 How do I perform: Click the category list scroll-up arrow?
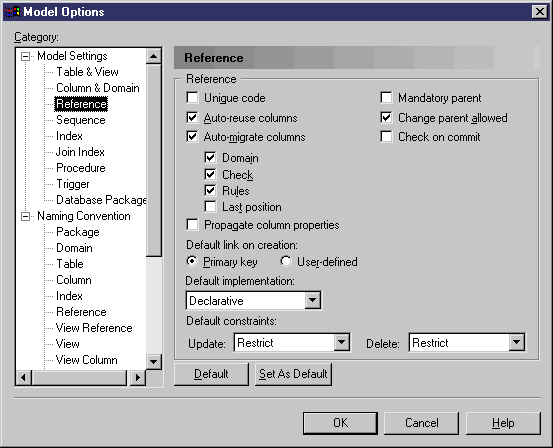pos(153,56)
